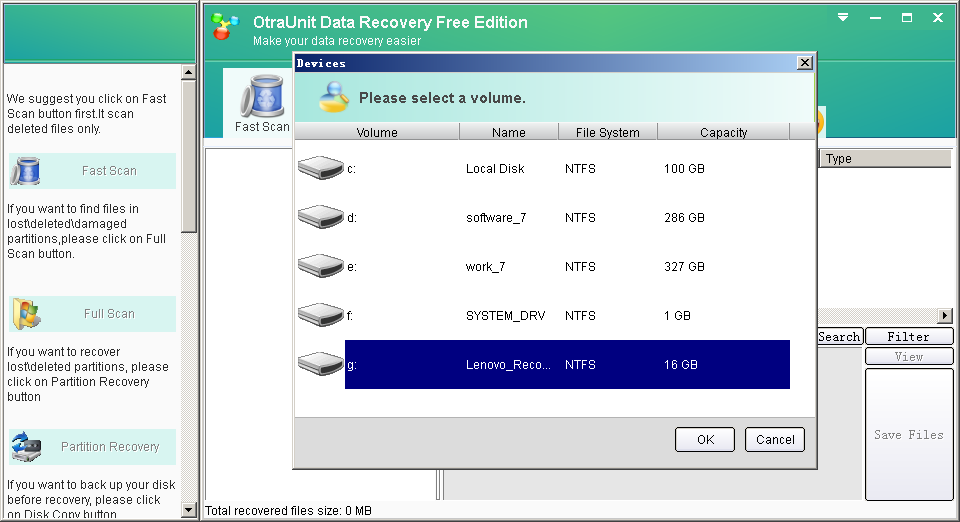This screenshot has width=960, height=522.
Task: Click the user icon in Devices dialog header
Action: click(x=334, y=97)
